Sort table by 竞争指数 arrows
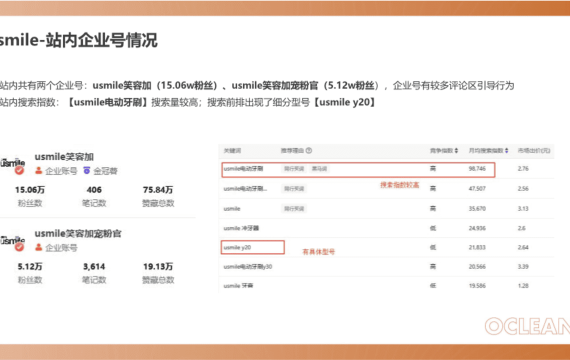The image size is (570, 360). pyautogui.click(x=456, y=151)
